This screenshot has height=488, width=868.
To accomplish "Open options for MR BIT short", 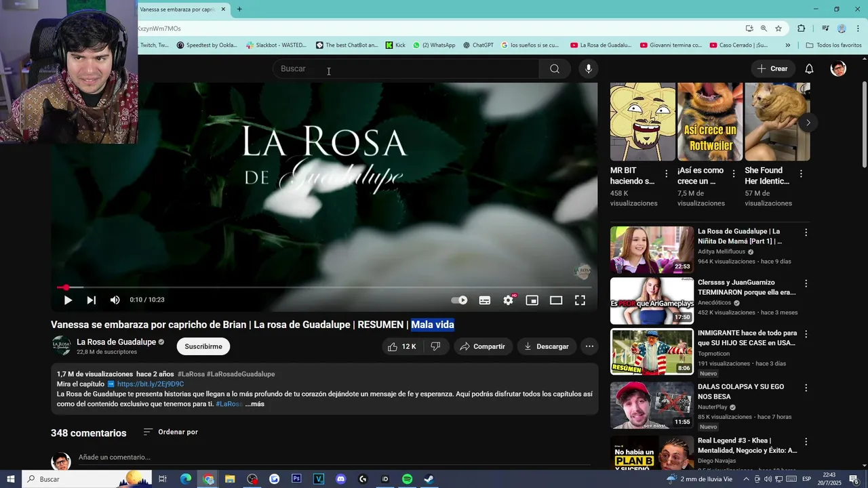I will [666, 174].
